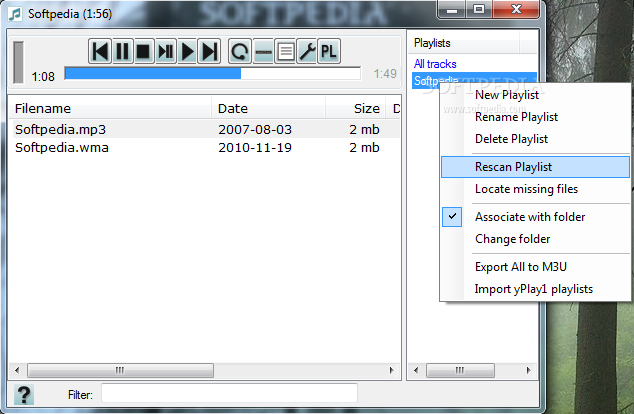634x414 pixels.
Task: Toggle the repeat loop icon
Action: click(x=240, y=51)
